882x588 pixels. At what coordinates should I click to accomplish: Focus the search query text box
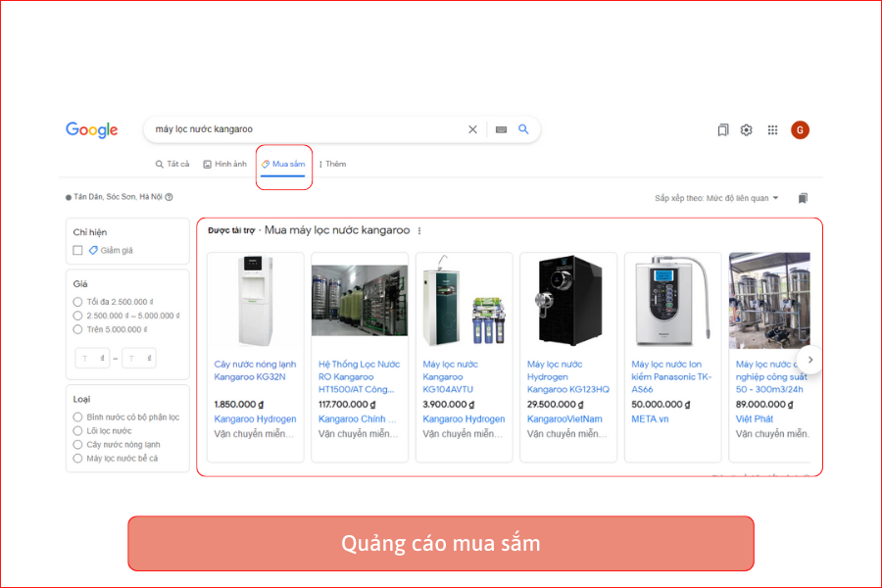(307, 129)
